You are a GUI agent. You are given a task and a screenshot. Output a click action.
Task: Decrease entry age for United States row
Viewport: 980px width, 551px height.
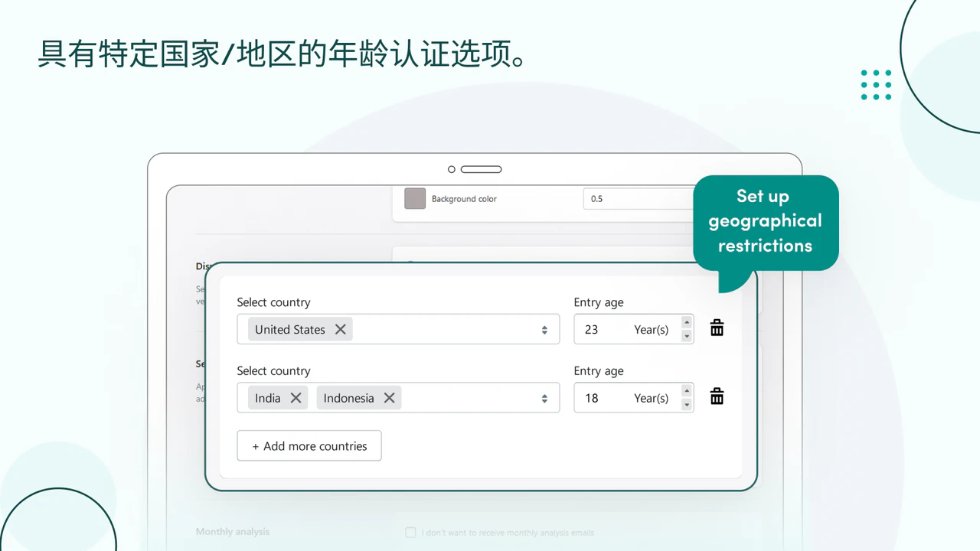click(x=687, y=336)
